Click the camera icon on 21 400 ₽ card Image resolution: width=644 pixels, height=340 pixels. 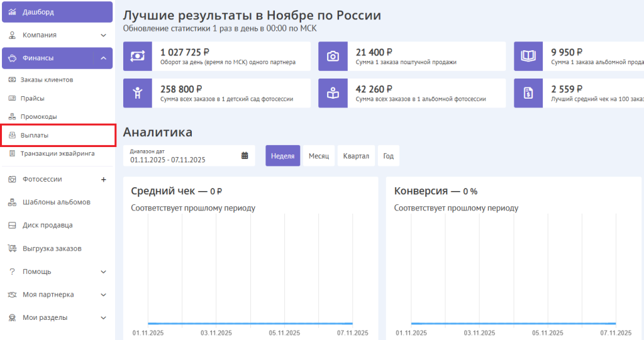[333, 57]
